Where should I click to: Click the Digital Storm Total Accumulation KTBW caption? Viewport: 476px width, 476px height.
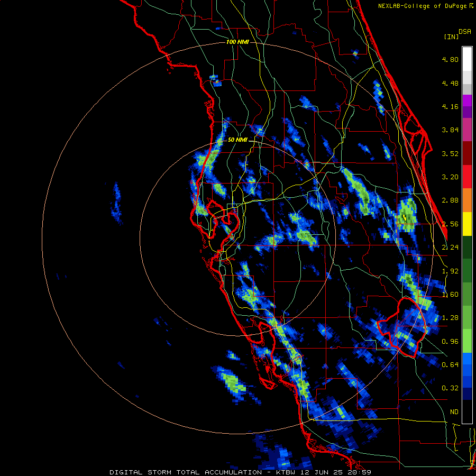240,472
